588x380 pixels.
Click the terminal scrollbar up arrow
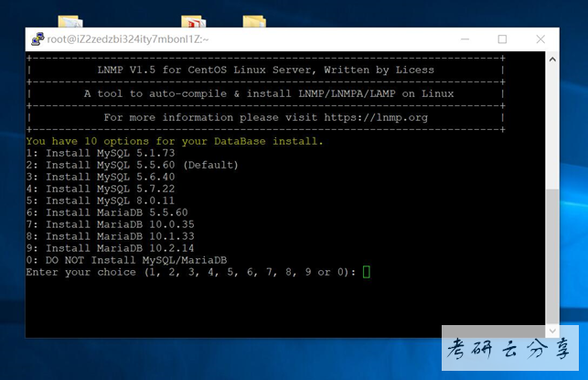(552, 60)
